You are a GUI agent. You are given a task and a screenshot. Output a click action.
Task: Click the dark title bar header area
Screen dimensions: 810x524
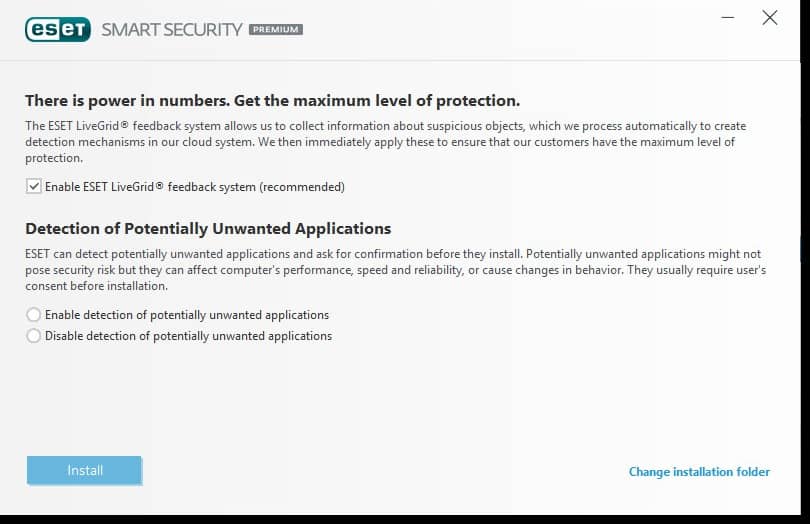click(500, 30)
